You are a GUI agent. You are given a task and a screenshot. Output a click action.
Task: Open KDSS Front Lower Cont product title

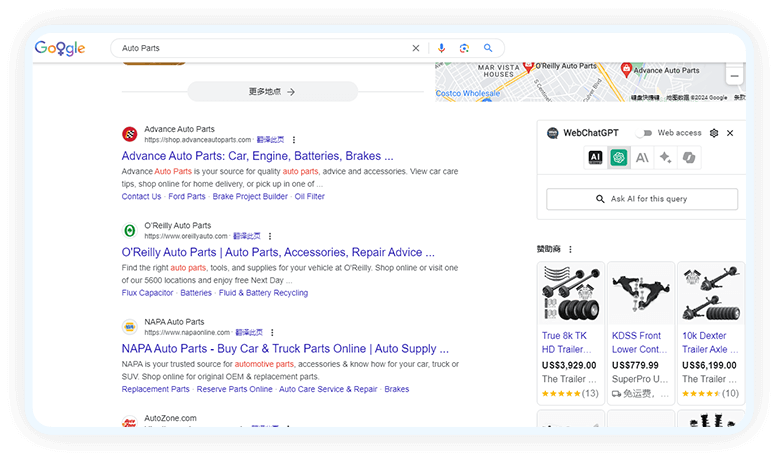pyautogui.click(x=639, y=343)
